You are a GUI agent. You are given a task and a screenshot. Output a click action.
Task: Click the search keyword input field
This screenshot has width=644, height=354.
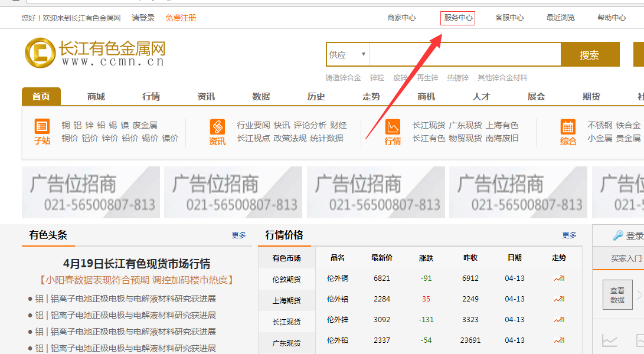click(465, 55)
